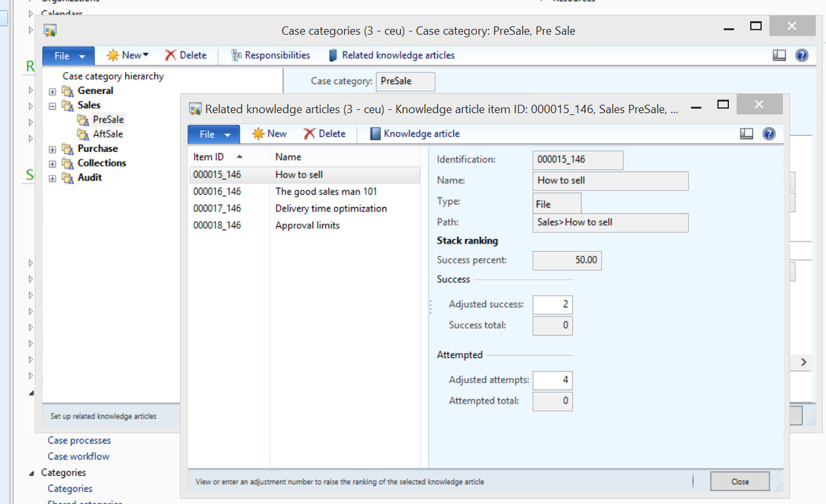Open Responsibilities in Case categories toolbar
Viewport: 826px width, 504px height.
[271, 55]
